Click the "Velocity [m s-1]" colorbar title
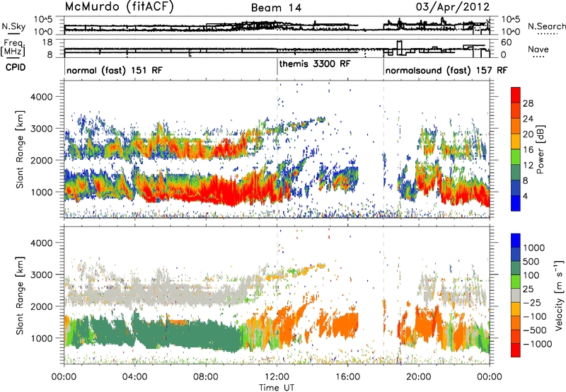566x392 pixels. pos(559,295)
